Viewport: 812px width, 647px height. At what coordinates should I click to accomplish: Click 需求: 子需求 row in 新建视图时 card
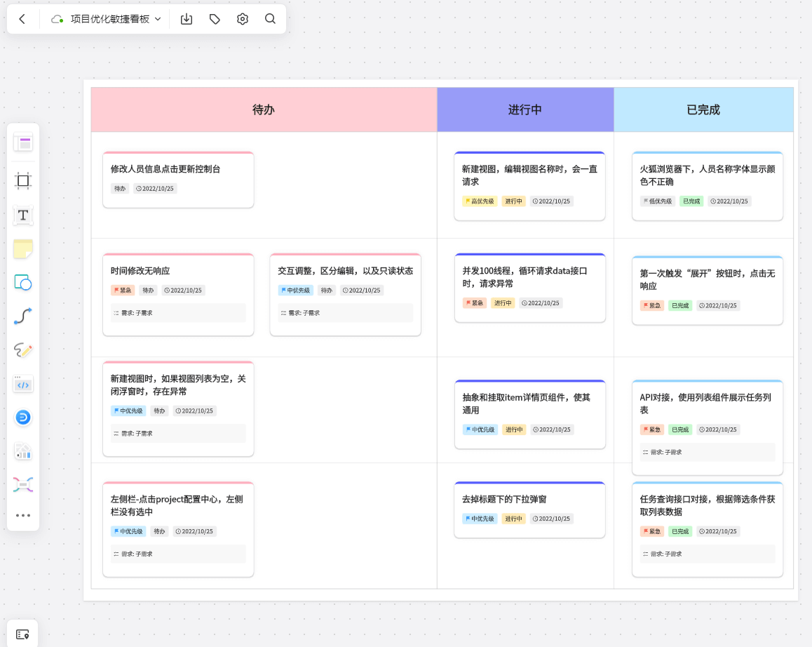[178, 434]
